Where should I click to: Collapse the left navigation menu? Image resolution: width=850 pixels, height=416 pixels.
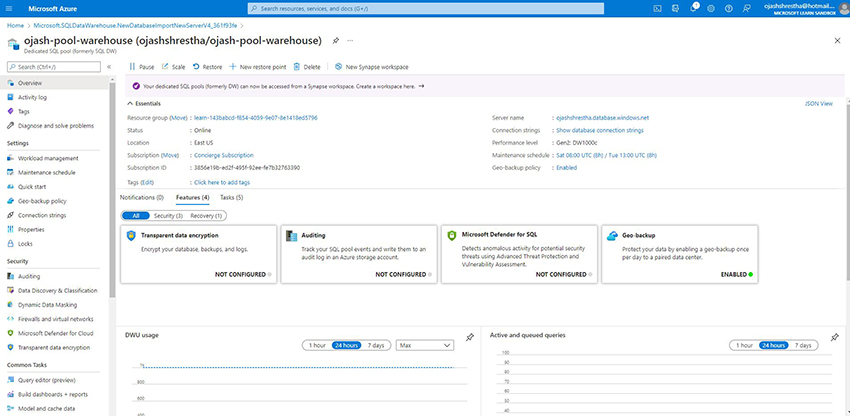[x=109, y=67]
